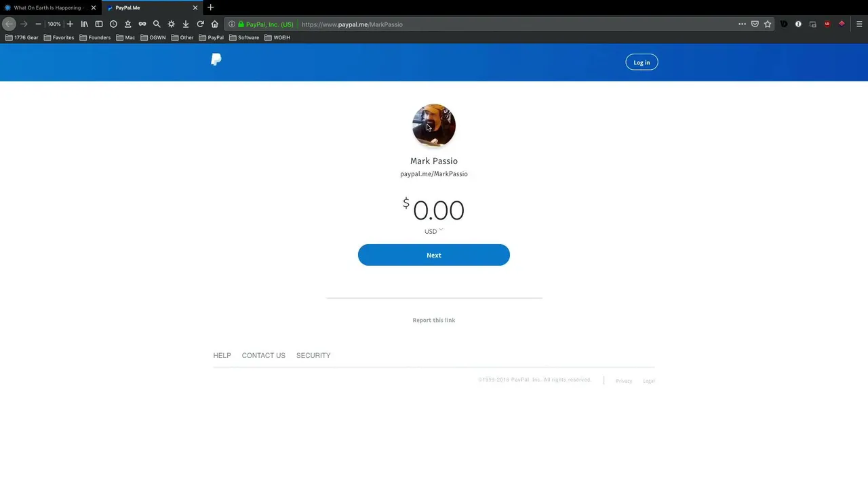Show downloads with the arrow icon
Screen dimensions: 868x488
pos(186,24)
